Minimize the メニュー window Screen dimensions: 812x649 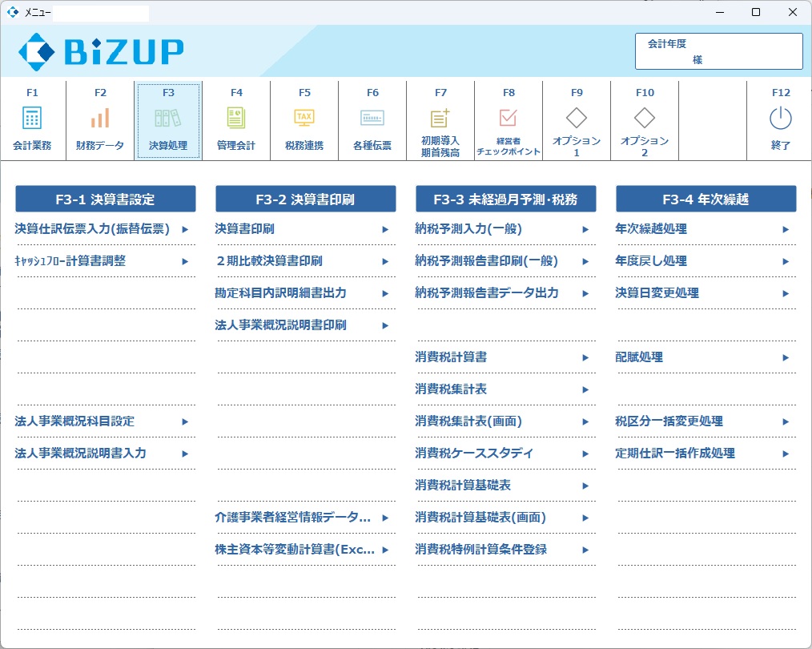[x=720, y=12]
